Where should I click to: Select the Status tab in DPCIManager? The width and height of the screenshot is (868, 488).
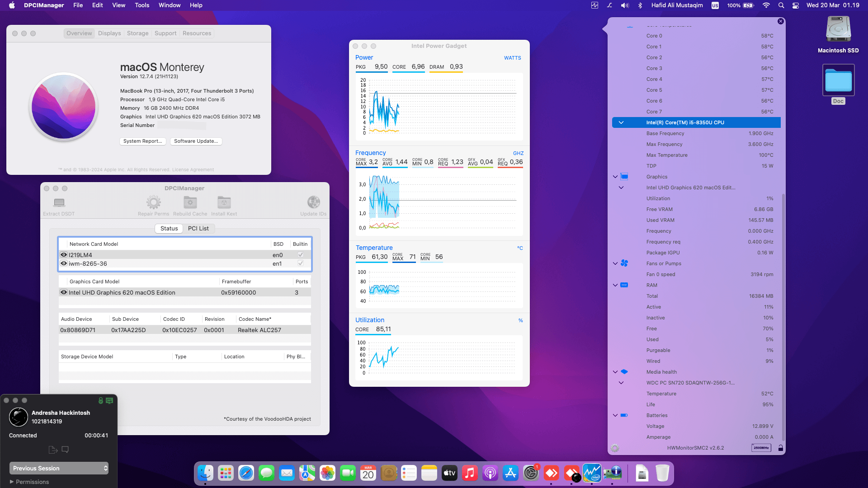(x=169, y=229)
